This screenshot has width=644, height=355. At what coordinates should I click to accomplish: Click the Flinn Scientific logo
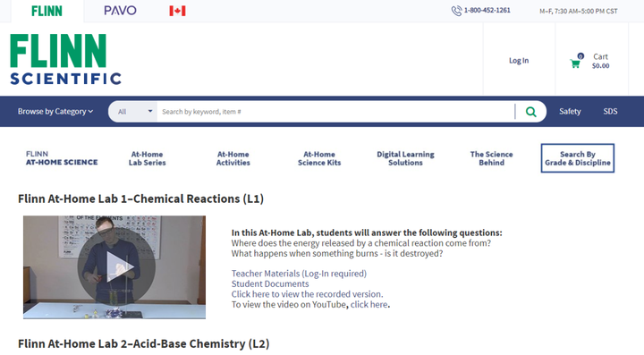(x=65, y=59)
